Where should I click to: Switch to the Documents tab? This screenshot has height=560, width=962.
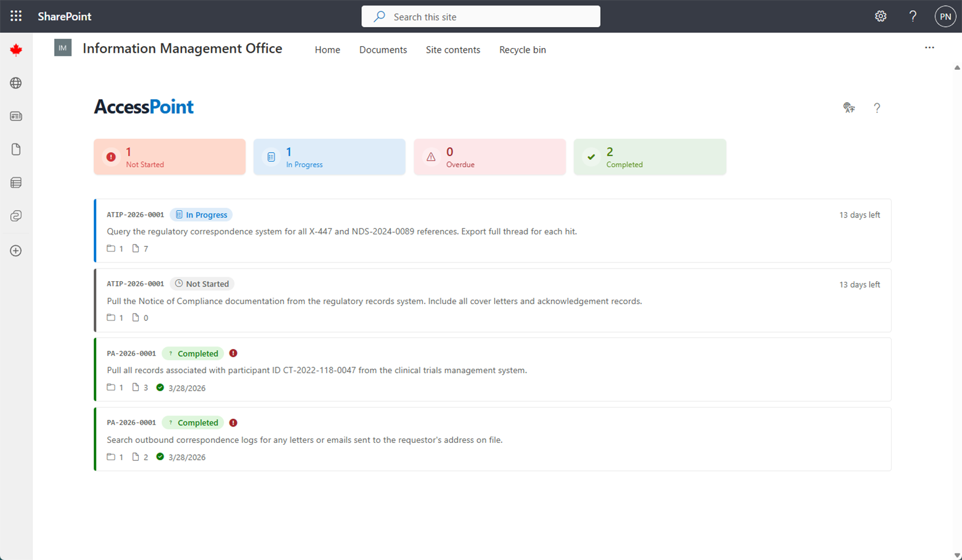tap(383, 49)
